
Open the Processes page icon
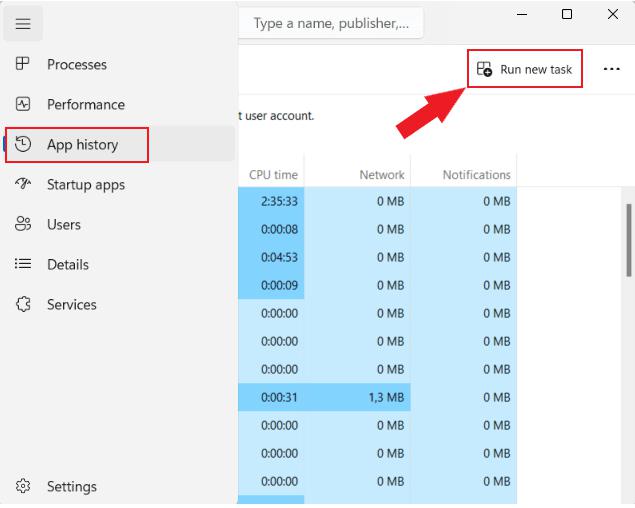pos(22,64)
